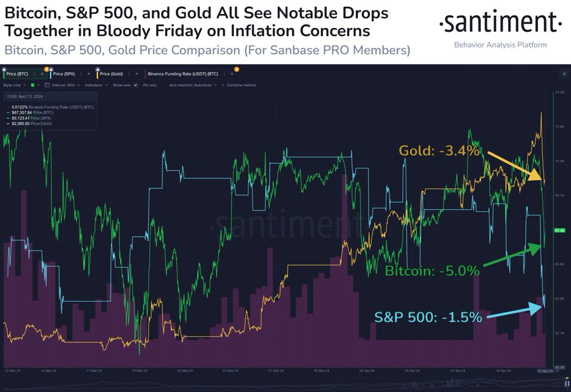
Task: Select the Price (Gold) metric tab
Action: (x=111, y=74)
